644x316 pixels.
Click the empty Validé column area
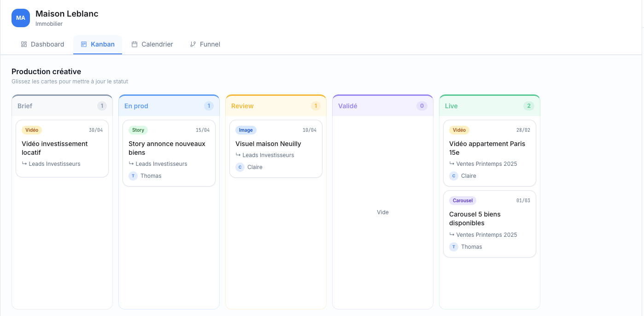coord(383,212)
